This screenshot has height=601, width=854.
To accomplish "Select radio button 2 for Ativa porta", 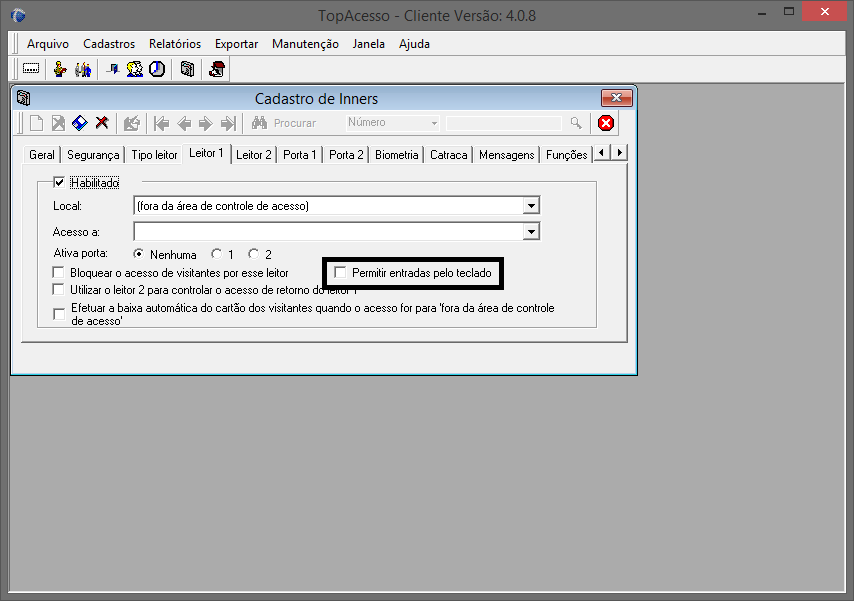I will coord(254,254).
